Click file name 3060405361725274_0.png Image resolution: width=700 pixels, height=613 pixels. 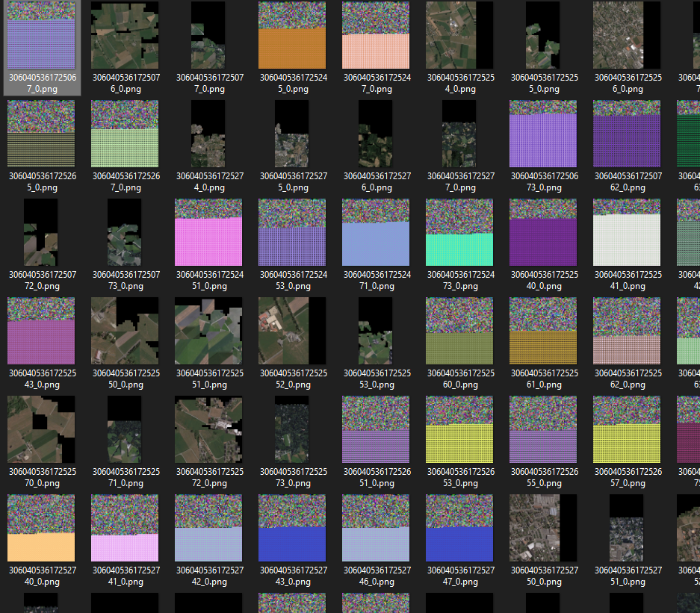[x=210, y=181]
